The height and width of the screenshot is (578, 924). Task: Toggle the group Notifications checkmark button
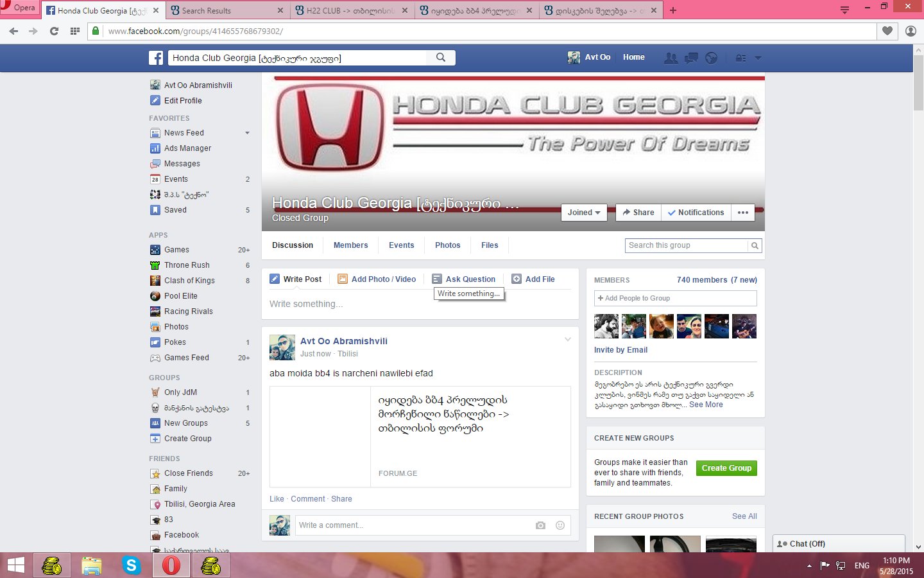[696, 213]
